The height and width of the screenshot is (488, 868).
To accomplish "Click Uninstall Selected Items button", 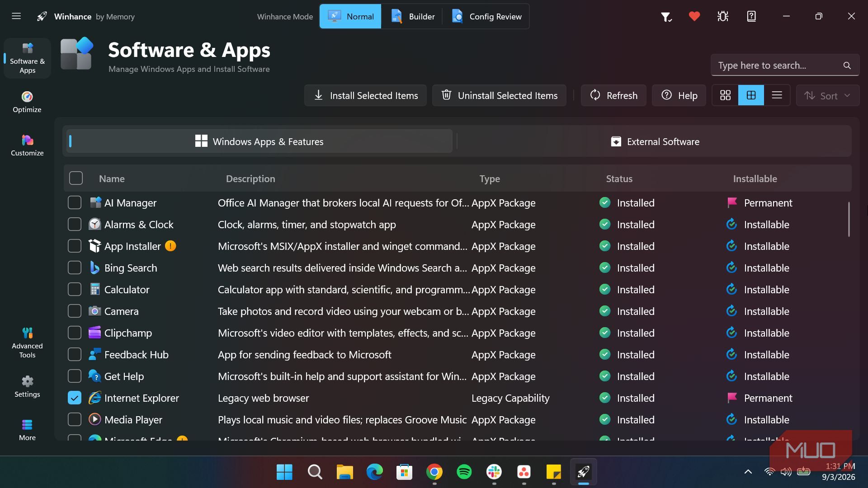I will tap(499, 95).
